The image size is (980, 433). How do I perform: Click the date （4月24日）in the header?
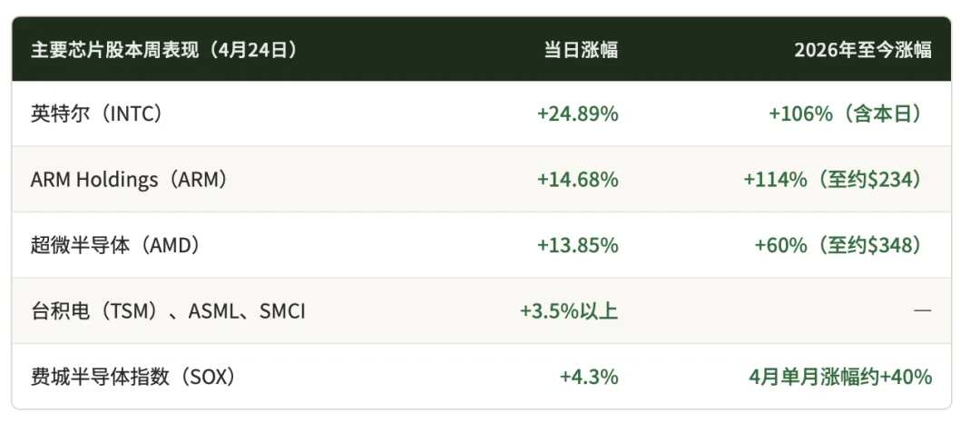(x=250, y=49)
